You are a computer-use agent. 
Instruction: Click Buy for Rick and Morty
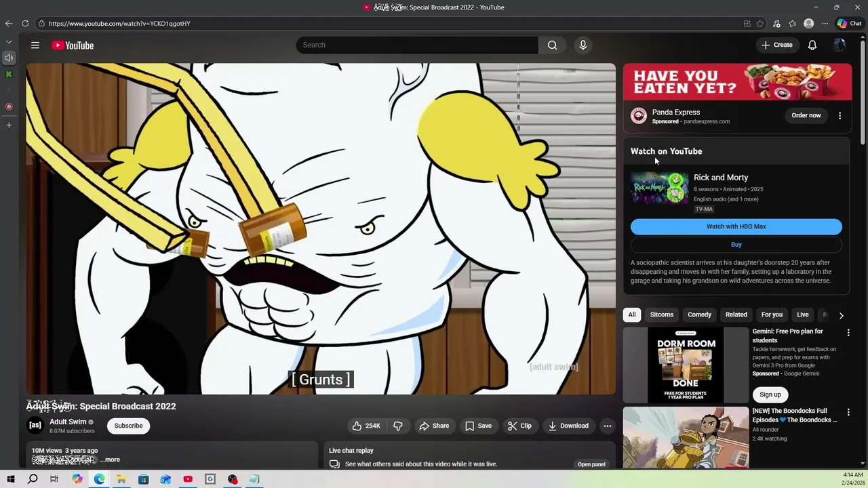click(x=736, y=245)
